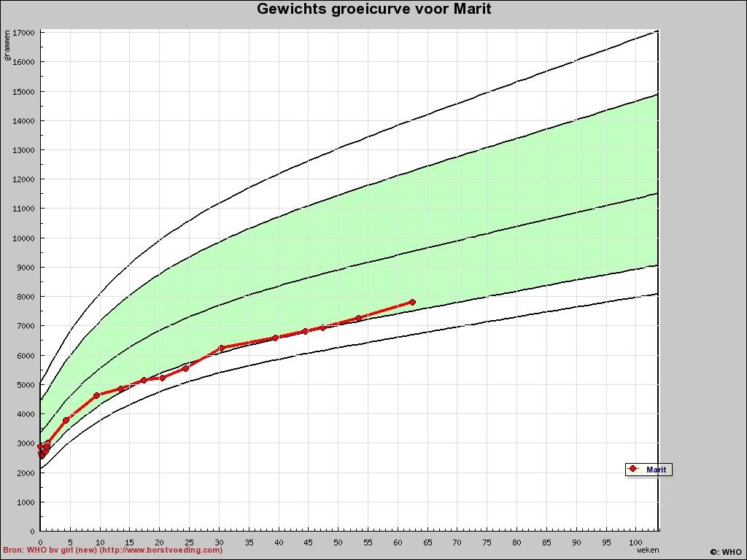
Task: Select the last data point near 7800 grams
Action: (x=412, y=302)
